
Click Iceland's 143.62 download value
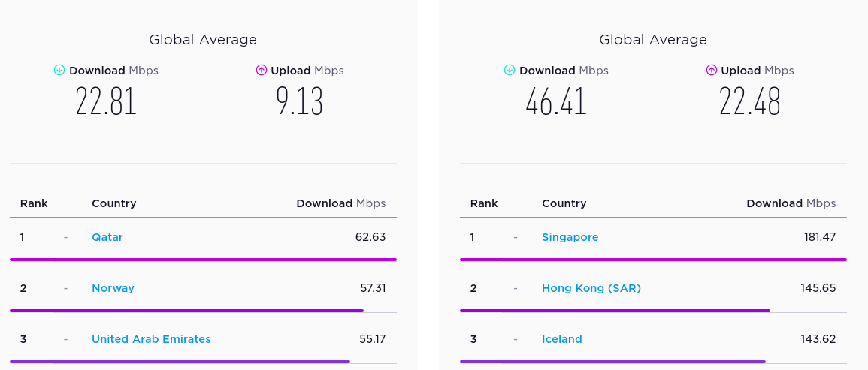[818, 339]
